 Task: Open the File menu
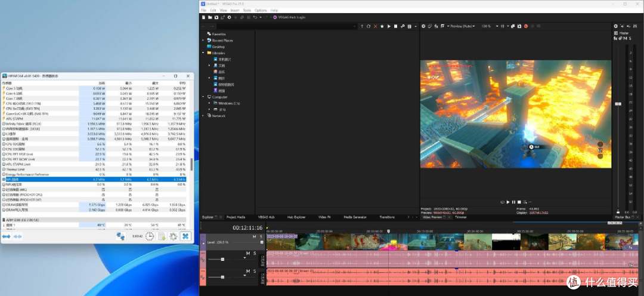(203, 10)
